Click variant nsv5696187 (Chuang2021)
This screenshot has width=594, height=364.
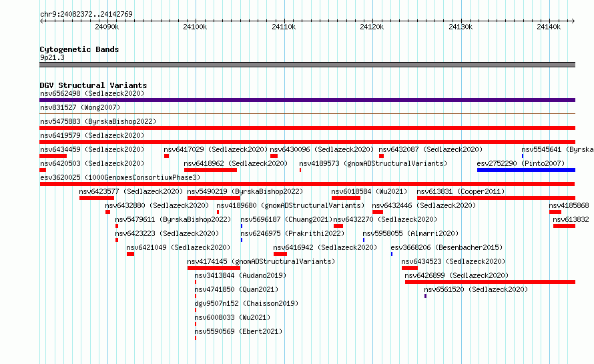[x=286, y=219]
